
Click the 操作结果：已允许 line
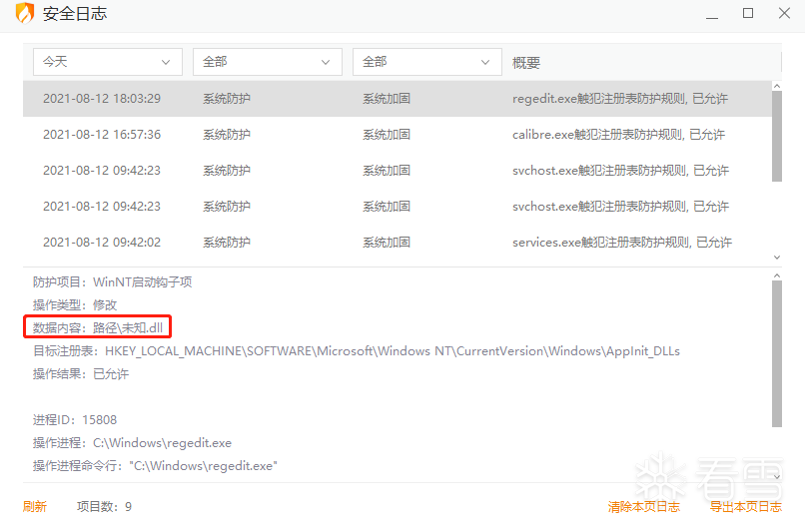point(81,374)
